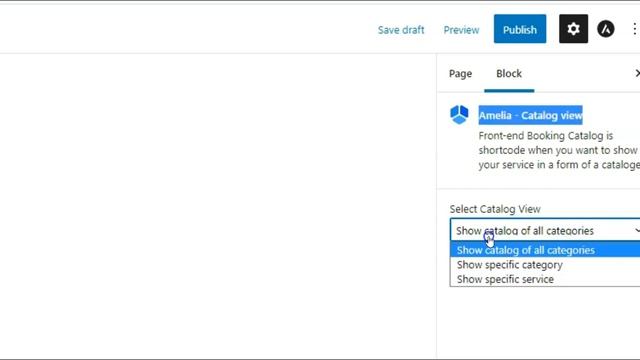Preview the page

[x=461, y=30]
